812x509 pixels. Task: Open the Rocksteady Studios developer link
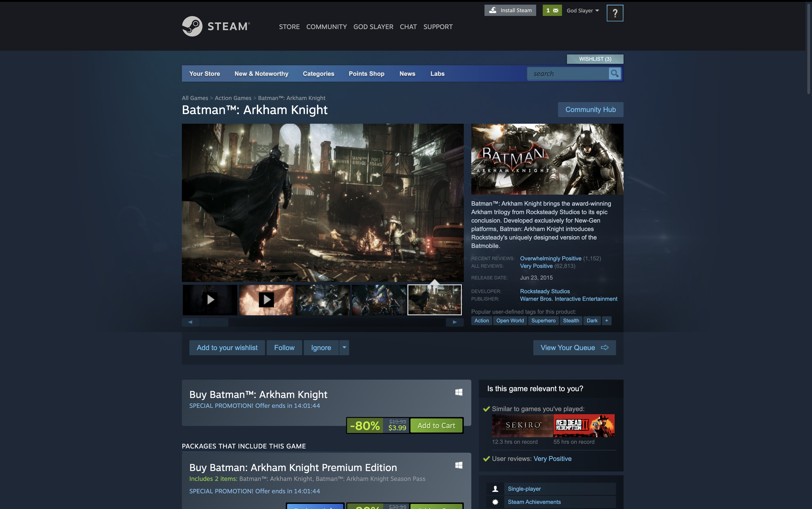[545, 291]
